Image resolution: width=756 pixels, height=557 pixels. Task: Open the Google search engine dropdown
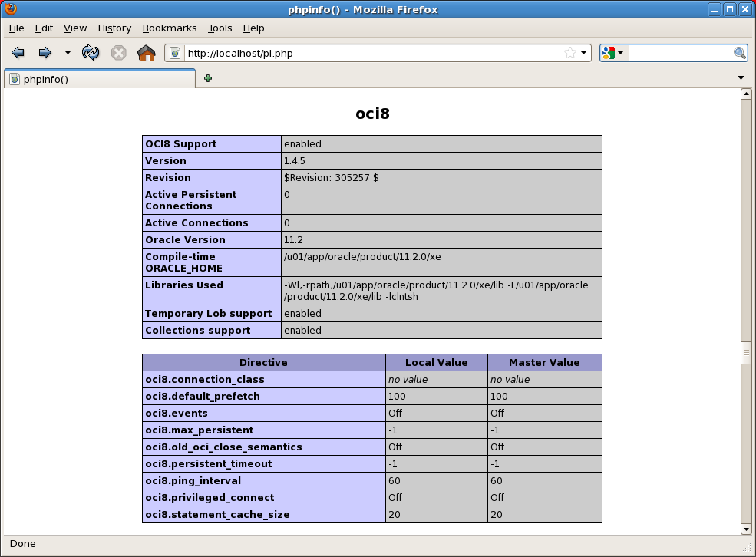point(614,53)
